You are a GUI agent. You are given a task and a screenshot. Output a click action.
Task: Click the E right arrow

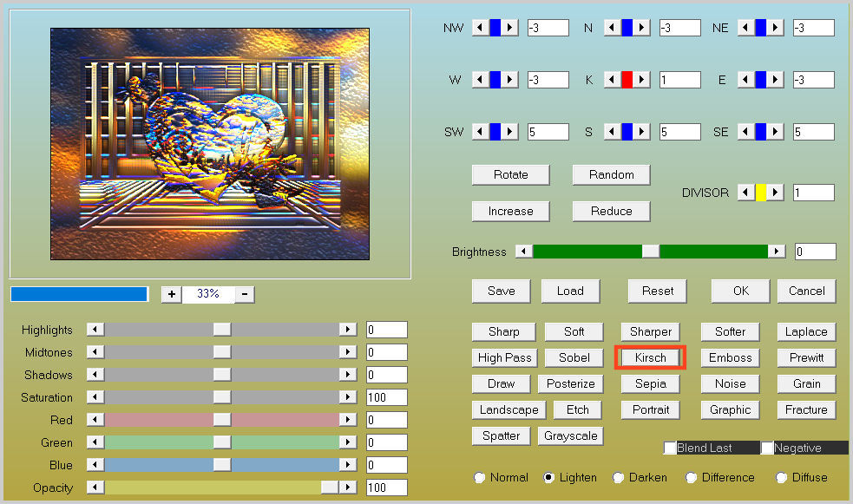click(x=776, y=80)
